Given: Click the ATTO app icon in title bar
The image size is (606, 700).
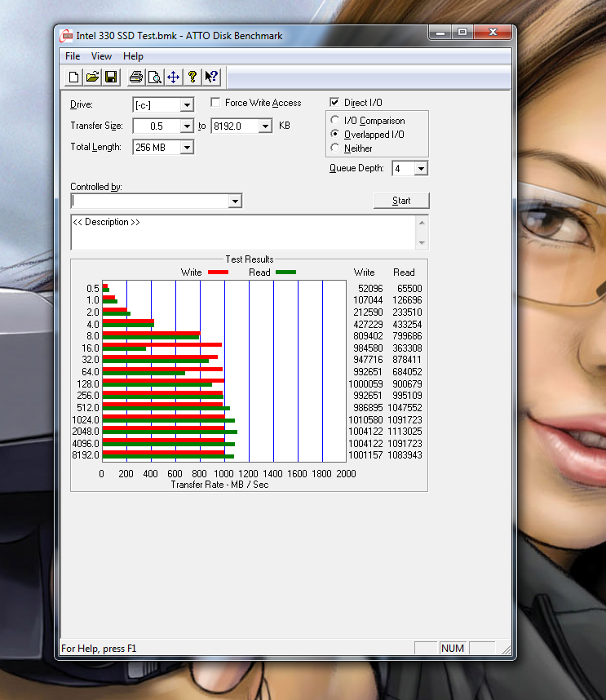Looking at the screenshot, I should [x=66, y=36].
